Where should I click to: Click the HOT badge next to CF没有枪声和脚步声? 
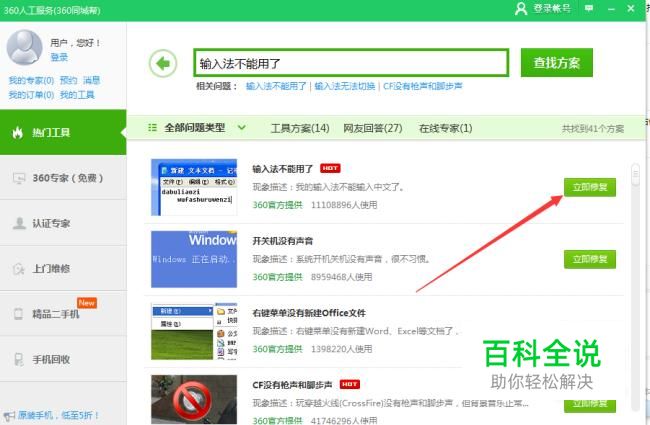coord(349,384)
